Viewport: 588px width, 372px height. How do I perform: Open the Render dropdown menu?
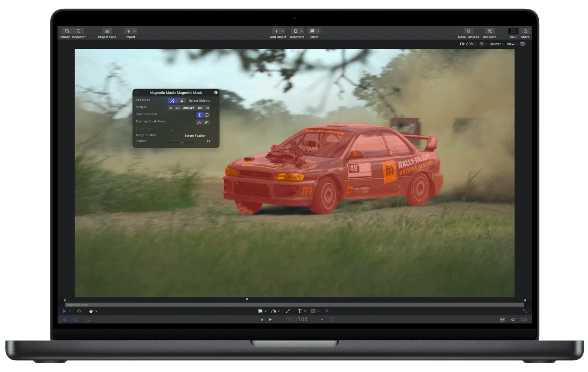coord(496,44)
